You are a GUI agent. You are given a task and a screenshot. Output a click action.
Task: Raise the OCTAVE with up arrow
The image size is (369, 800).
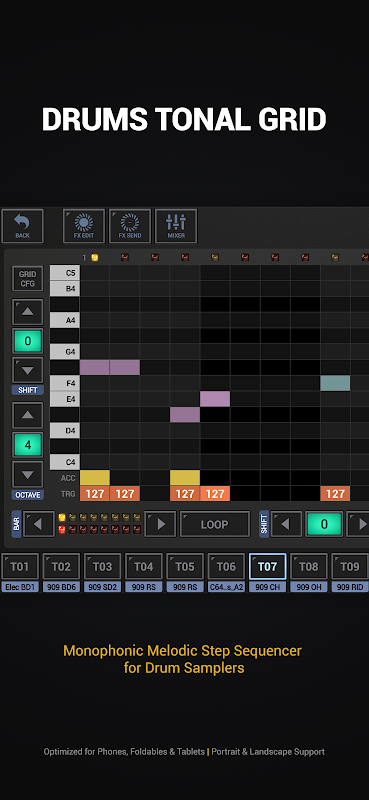[x=28, y=415]
